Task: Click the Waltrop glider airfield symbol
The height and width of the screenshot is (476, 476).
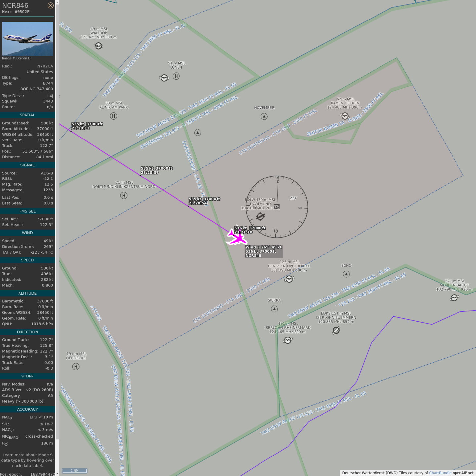Action: [99, 46]
